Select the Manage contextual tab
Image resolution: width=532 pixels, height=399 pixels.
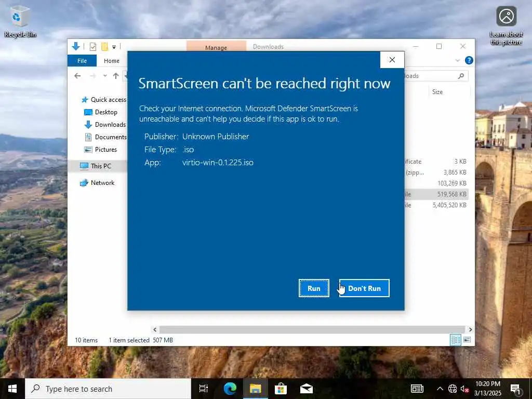tap(216, 46)
